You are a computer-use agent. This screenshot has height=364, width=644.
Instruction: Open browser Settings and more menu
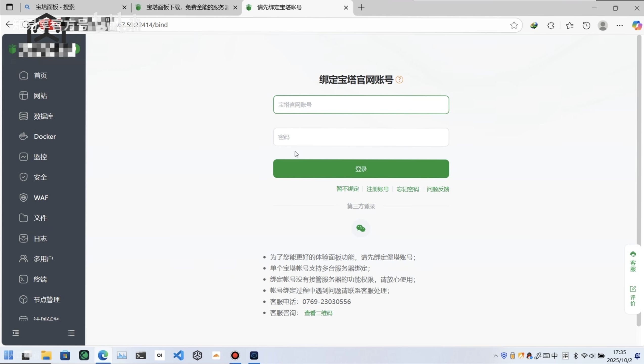[x=619, y=25]
